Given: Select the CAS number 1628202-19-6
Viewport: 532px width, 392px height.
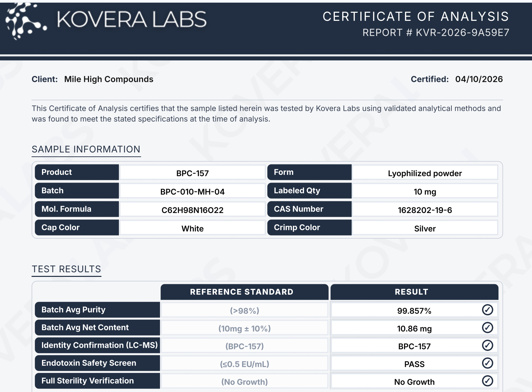Looking at the screenshot, I should (425, 210).
